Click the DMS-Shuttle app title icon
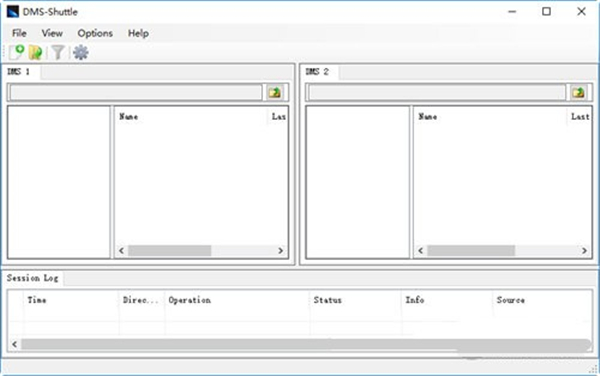 click(x=13, y=11)
